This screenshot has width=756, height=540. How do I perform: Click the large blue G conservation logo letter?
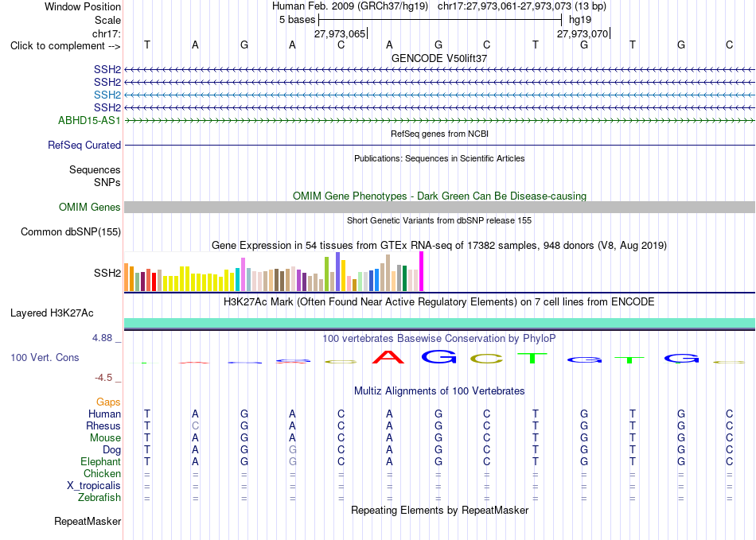coord(438,356)
